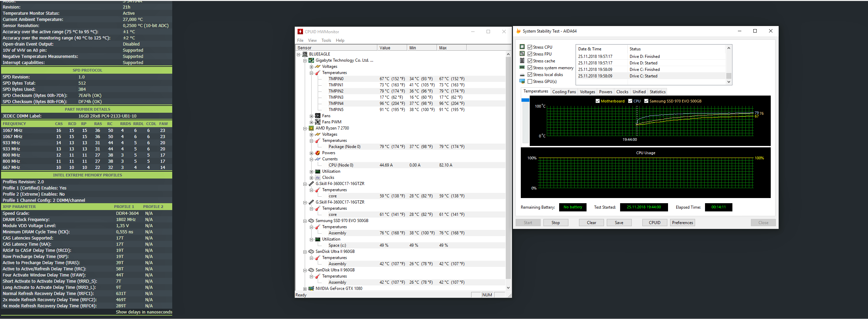Click the Stress FPU percent icon
868x319 pixels.
(522, 53)
